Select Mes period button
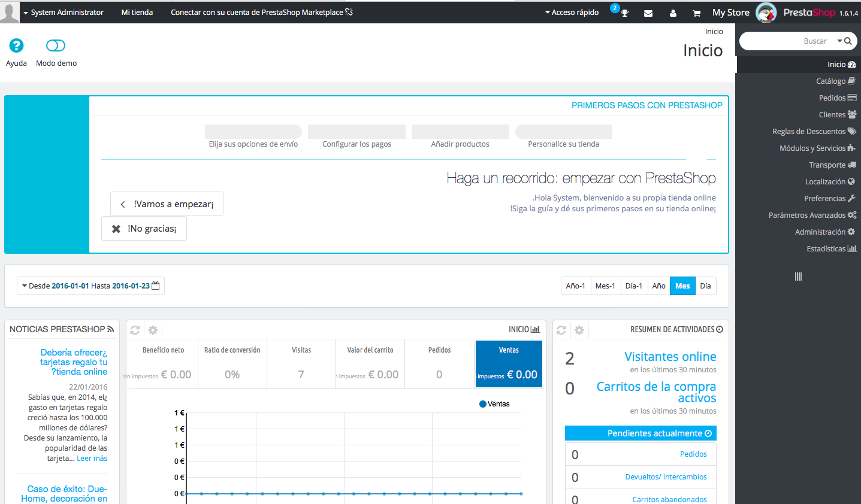 pos(683,286)
